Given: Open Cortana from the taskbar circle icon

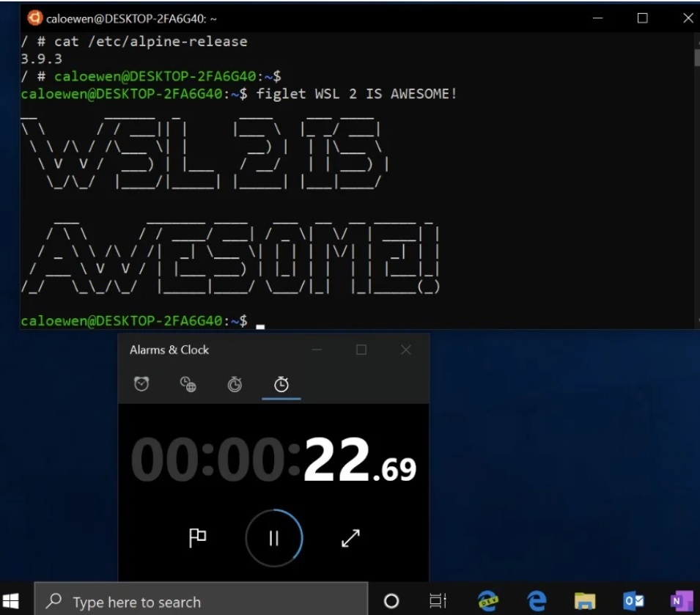Looking at the screenshot, I should (391, 601).
